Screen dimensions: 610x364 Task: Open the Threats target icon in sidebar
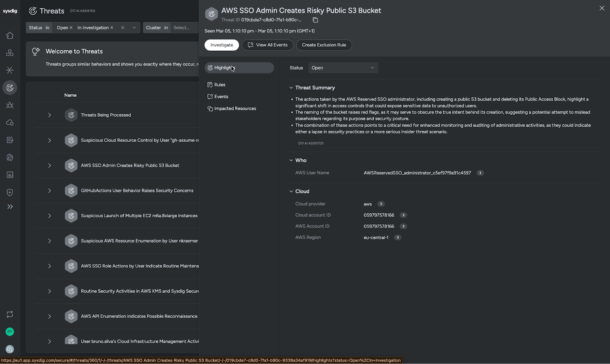pos(10,88)
